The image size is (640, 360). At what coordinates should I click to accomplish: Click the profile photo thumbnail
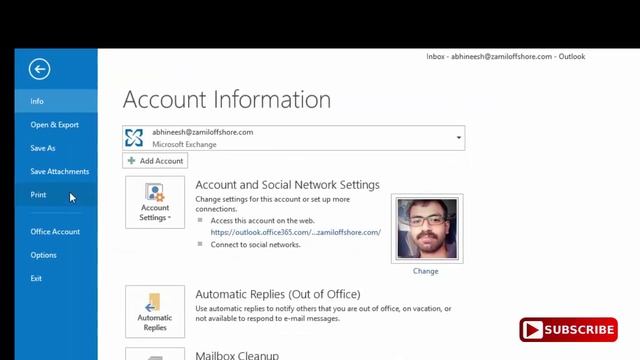pyautogui.click(x=427, y=229)
